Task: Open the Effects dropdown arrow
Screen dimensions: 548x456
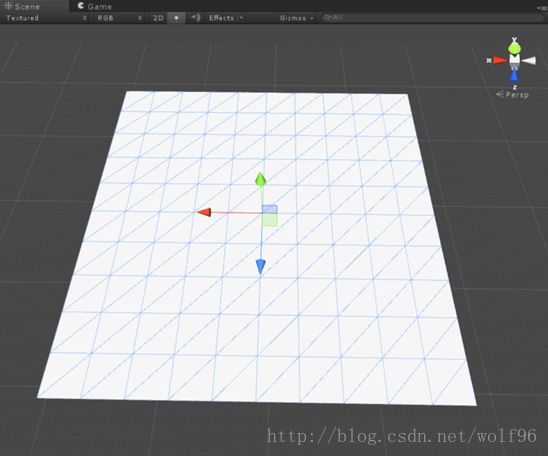Action: coord(241,18)
